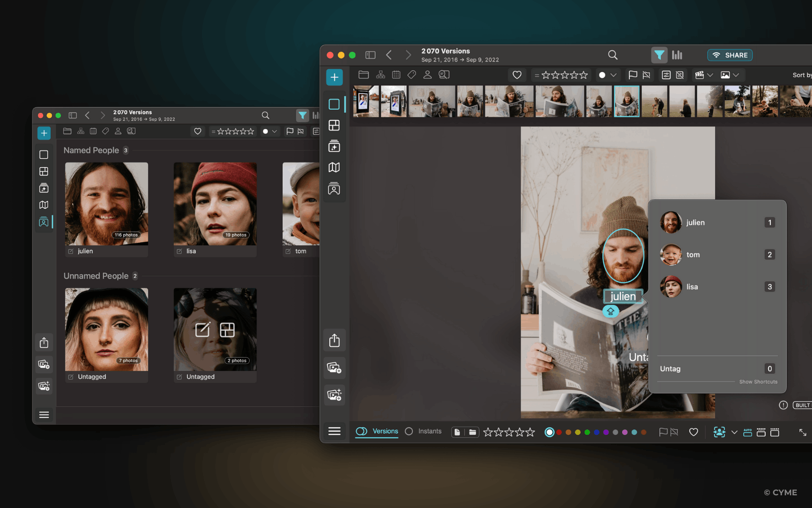Click the edit name icon on the hovered Untagged card
The image size is (812, 508).
202,330
